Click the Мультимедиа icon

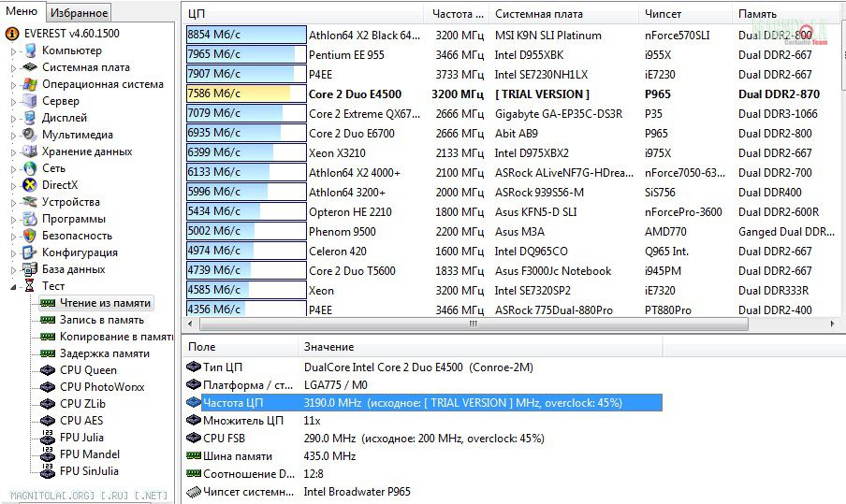pyautogui.click(x=30, y=135)
